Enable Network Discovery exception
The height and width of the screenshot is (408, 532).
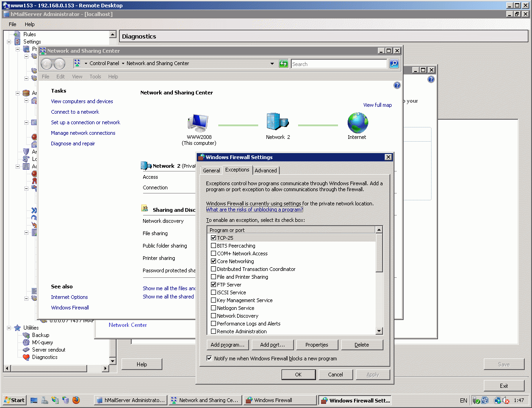(x=213, y=316)
